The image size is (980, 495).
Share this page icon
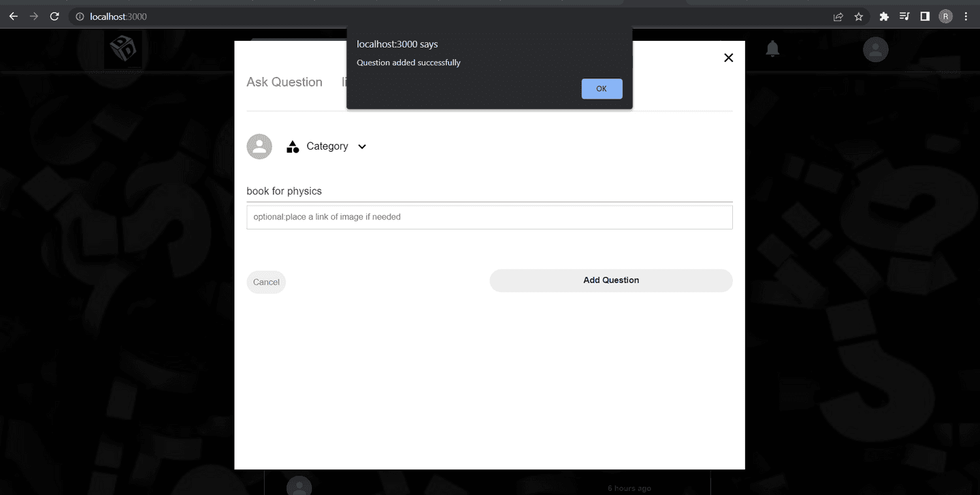(838, 16)
